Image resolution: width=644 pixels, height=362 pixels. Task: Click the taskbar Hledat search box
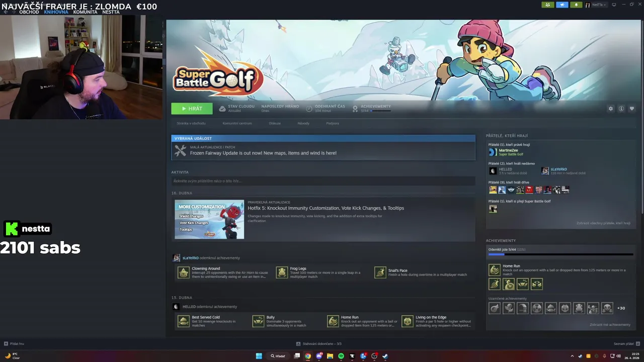pos(278,356)
